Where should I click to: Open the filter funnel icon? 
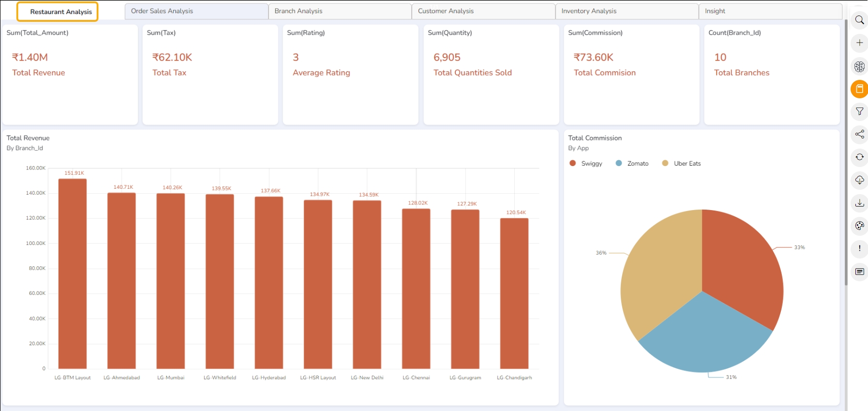point(859,111)
